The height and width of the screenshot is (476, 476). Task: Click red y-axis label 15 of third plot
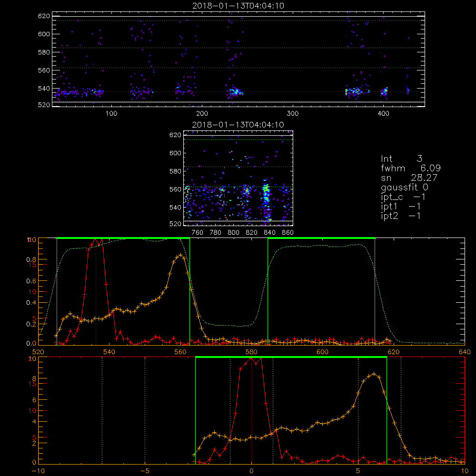coord(32,265)
